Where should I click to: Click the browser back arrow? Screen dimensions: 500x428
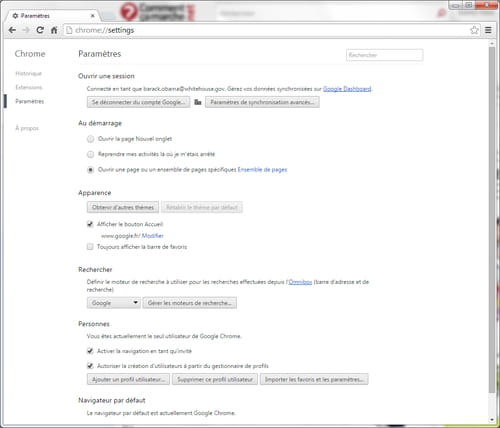click(x=12, y=30)
